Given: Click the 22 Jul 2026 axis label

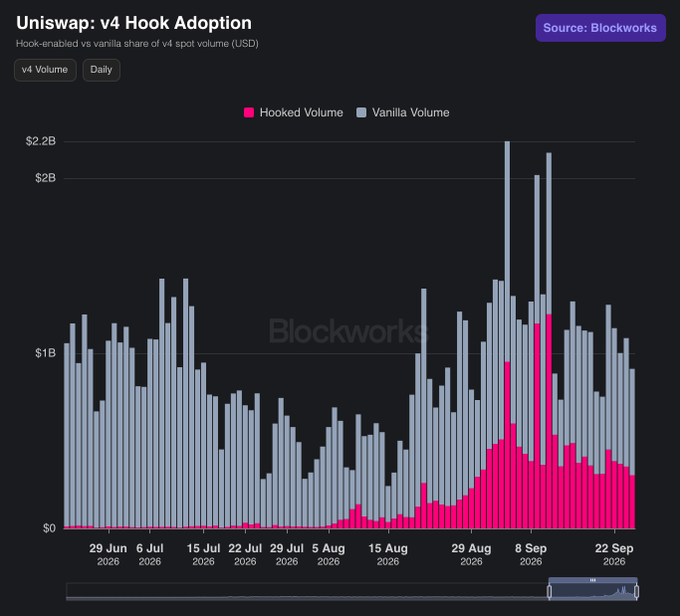Looking at the screenshot, I should pos(245,554).
